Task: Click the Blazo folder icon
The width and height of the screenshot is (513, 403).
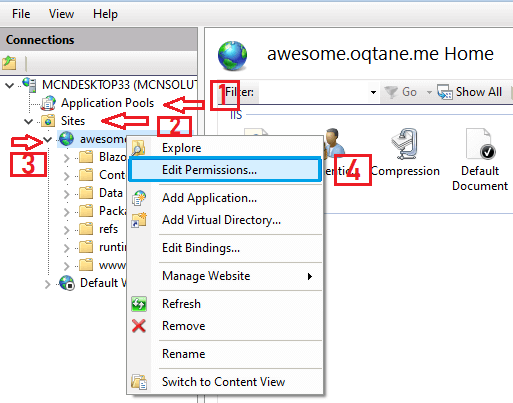Action: (86, 156)
